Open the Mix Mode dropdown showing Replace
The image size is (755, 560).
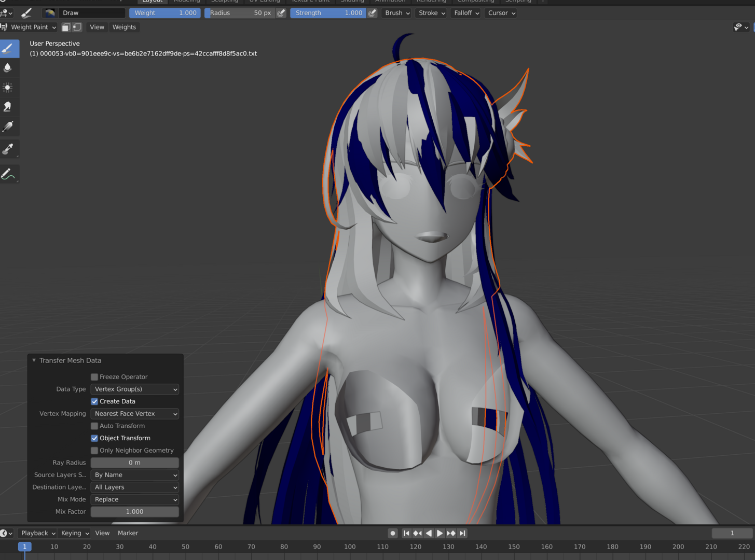coord(135,499)
